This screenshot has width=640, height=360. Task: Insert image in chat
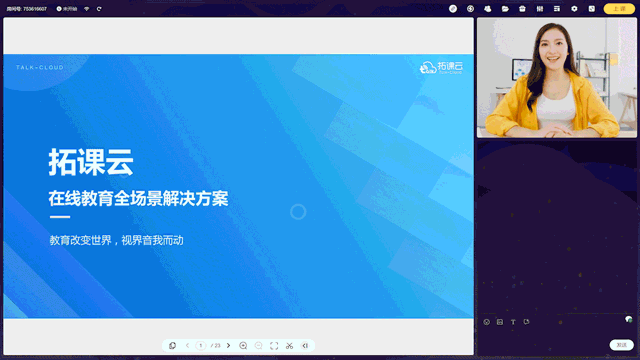pyautogui.click(x=500, y=322)
